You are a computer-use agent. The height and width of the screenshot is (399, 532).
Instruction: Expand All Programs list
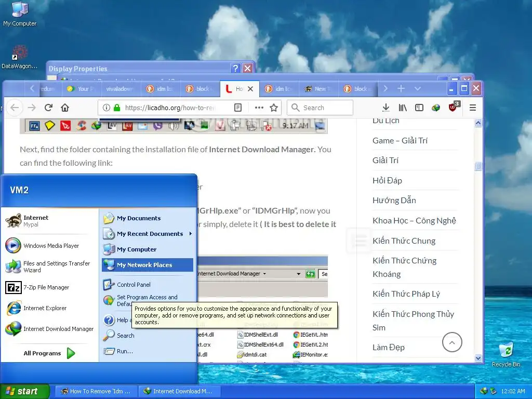(x=49, y=353)
